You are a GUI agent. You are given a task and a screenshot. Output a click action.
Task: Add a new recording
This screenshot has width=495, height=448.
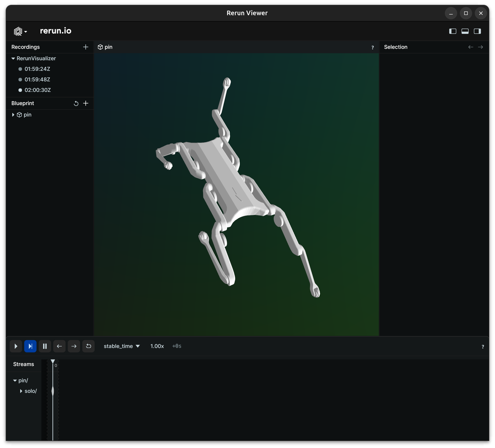point(85,47)
